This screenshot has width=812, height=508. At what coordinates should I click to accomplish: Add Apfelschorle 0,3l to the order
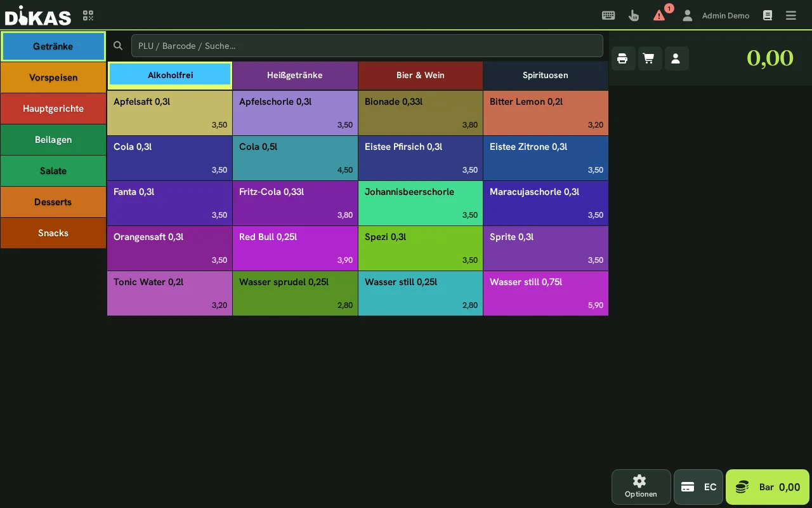295,113
